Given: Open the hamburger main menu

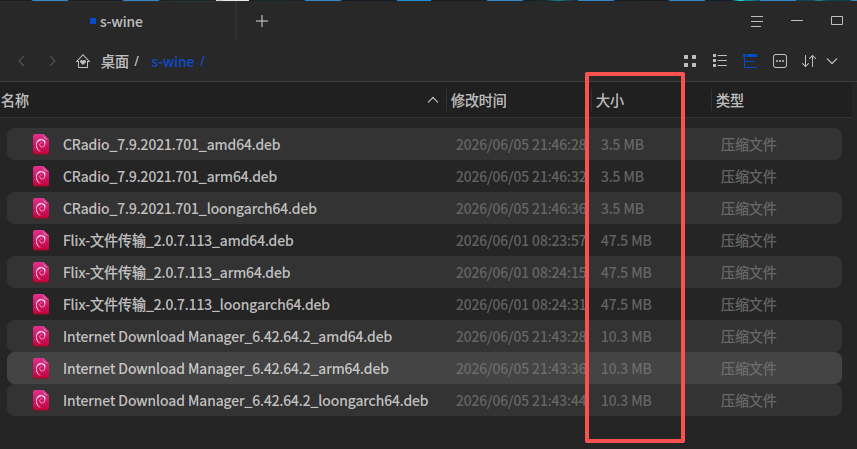Looking at the screenshot, I should 756,21.
